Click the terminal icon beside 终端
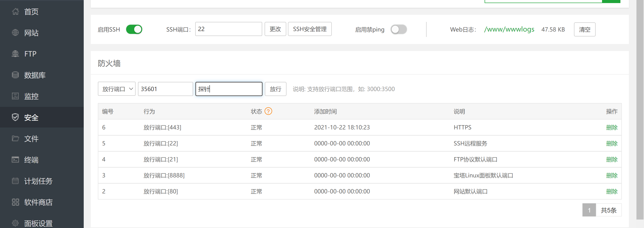The image size is (644, 228). [x=16, y=160]
